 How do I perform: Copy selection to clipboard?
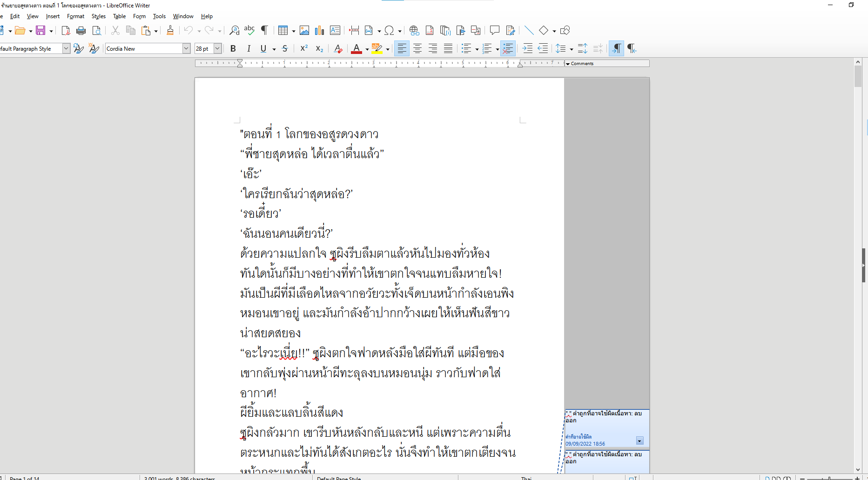[x=131, y=31]
